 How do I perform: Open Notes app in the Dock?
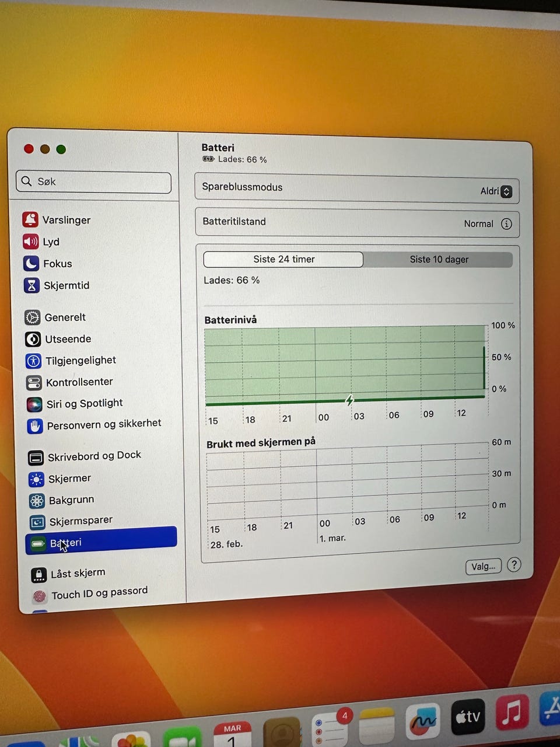click(377, 727)
